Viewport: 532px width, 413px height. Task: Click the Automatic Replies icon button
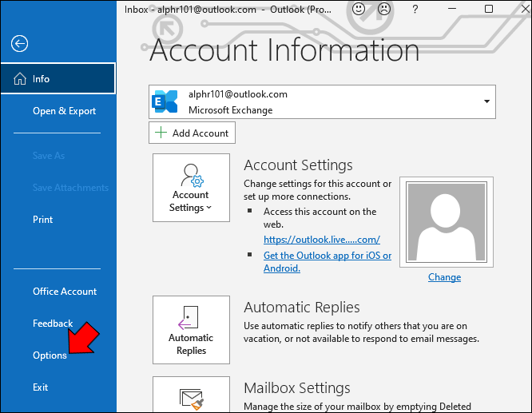191,329
